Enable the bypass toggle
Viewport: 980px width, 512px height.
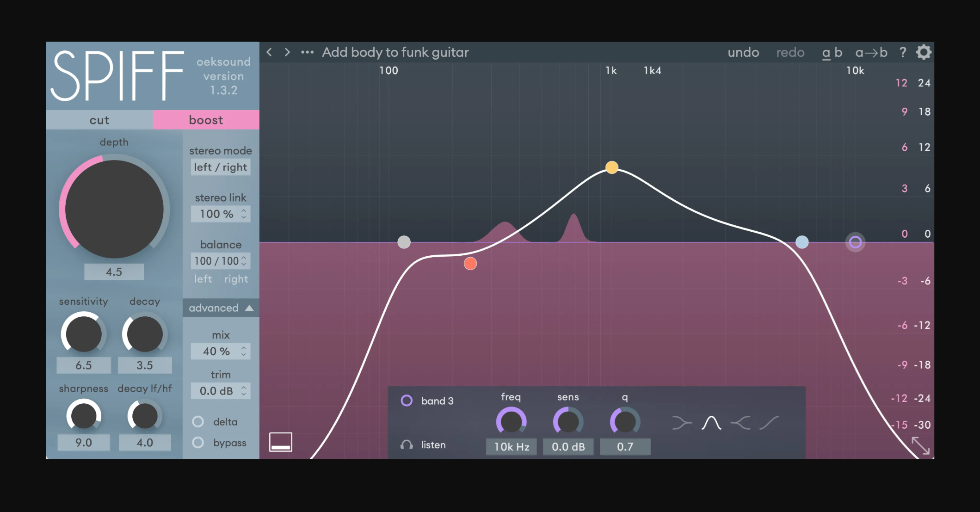[198, 443]
